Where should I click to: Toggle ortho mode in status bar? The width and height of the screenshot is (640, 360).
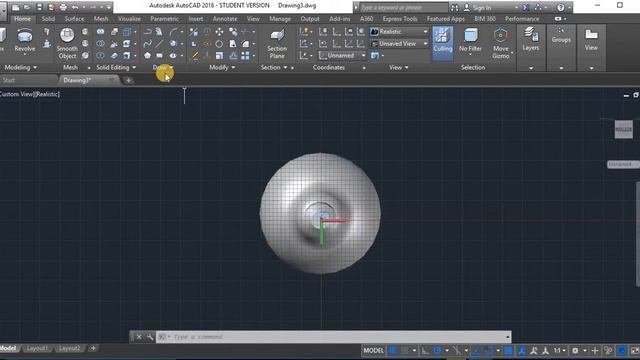[x=425, y=351]
